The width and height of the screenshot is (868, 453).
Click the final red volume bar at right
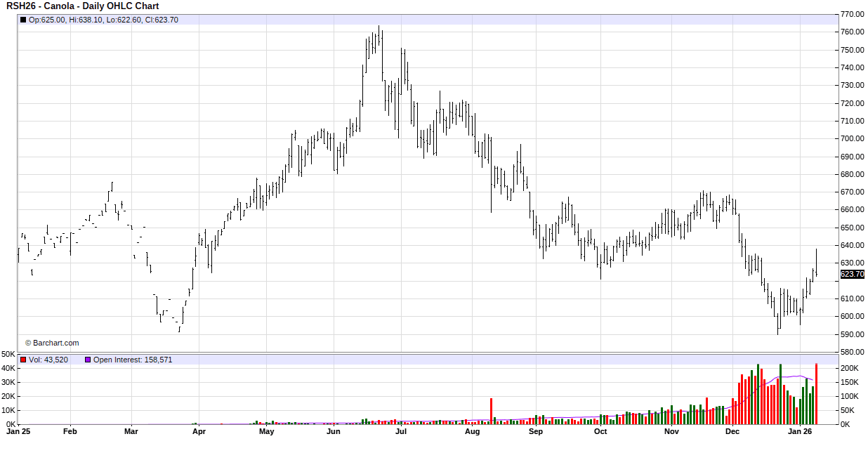pos(816,394)
